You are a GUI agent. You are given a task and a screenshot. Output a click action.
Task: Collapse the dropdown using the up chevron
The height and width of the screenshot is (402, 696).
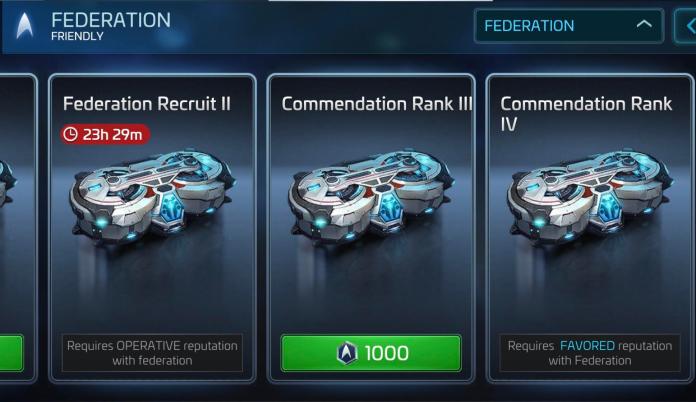point(644,24)
